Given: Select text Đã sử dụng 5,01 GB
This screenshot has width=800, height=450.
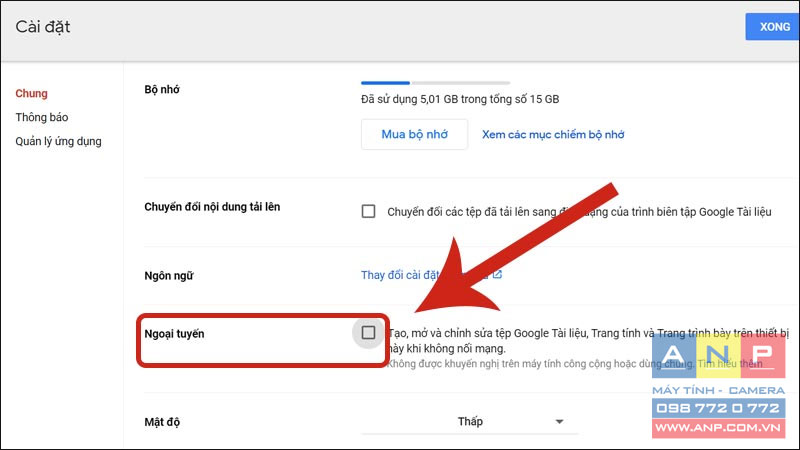Looking at the screenshot, I should click(410, 99).
